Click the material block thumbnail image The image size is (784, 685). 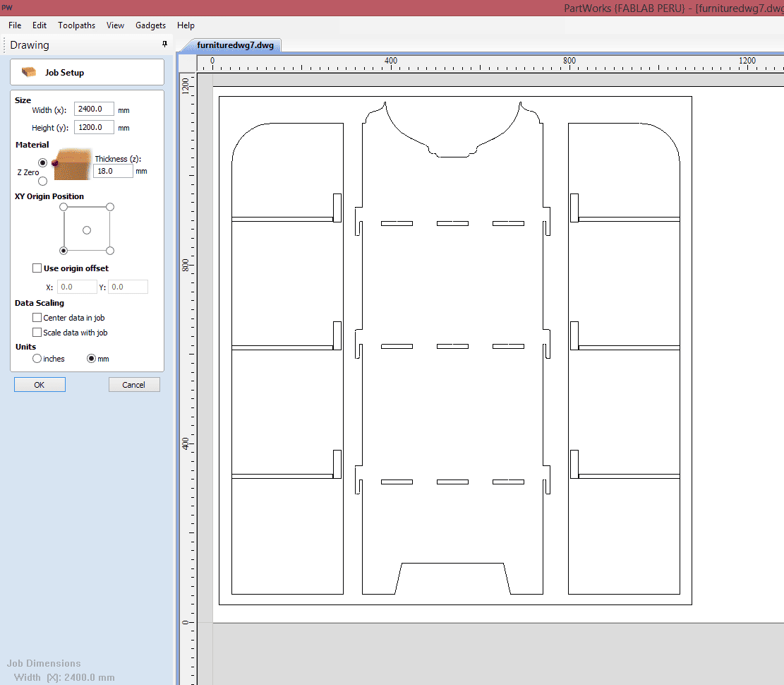click(x=72, y=164)
